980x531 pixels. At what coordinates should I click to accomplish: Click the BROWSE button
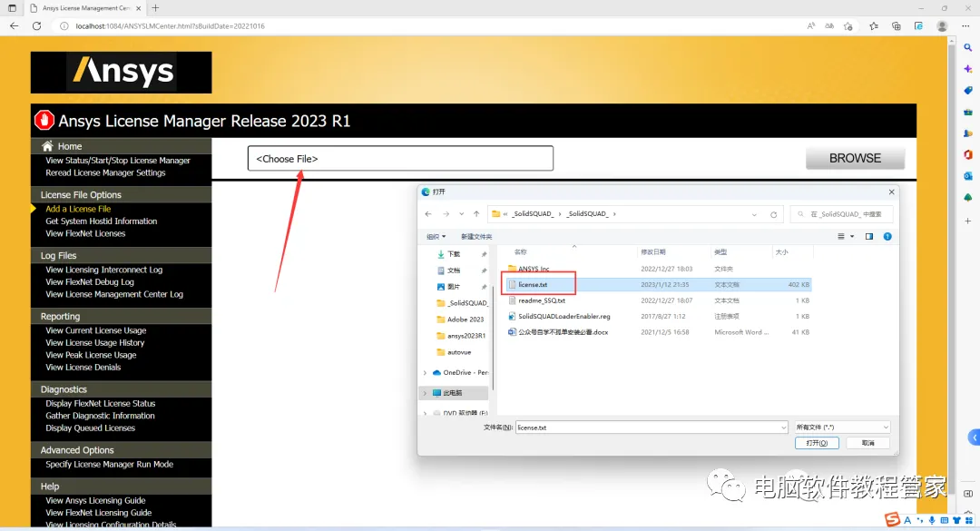click(x=855, y=158)
